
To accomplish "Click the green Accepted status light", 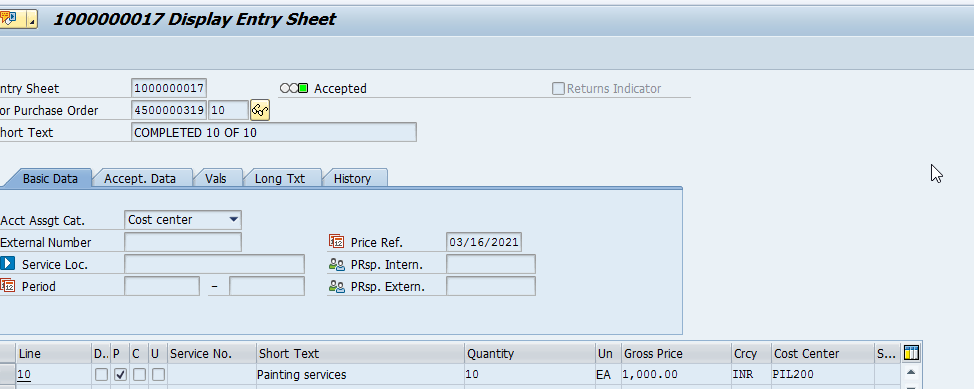I will tap(303, 88).
